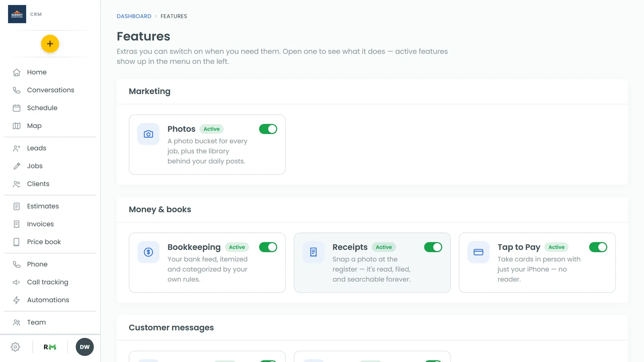Click the yellow plus create button
644x362 pixels.
50,44
